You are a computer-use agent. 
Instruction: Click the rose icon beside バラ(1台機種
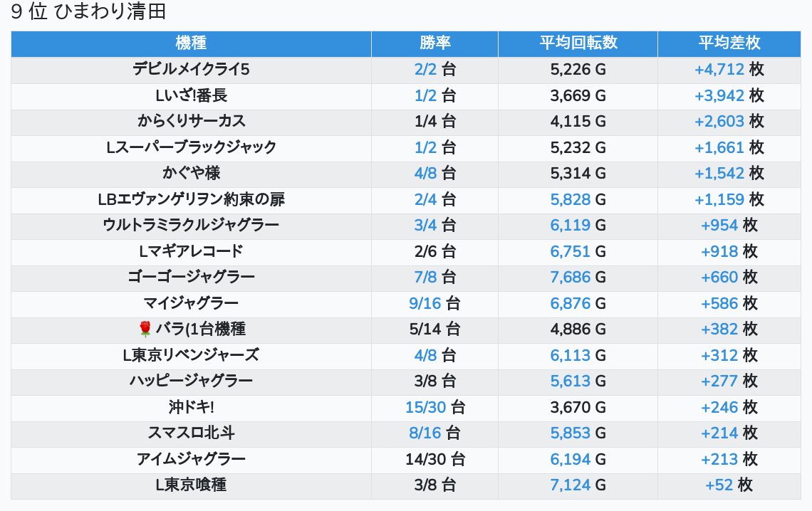tap(145, 329)
